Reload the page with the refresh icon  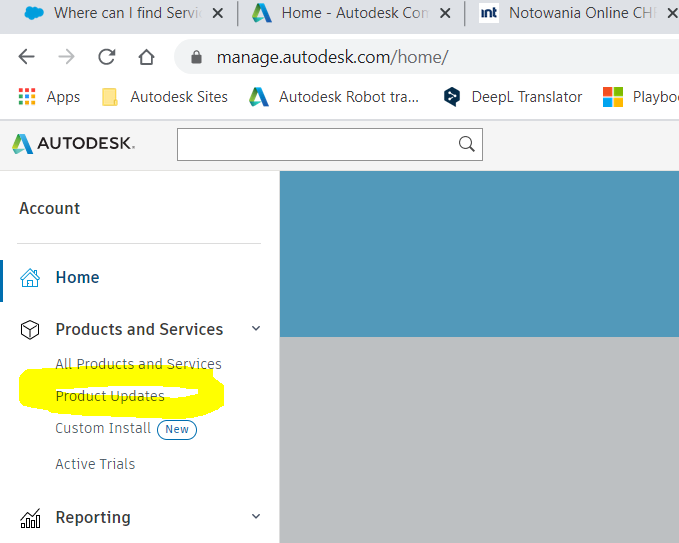pyautogui.click(x=107, y=57)
